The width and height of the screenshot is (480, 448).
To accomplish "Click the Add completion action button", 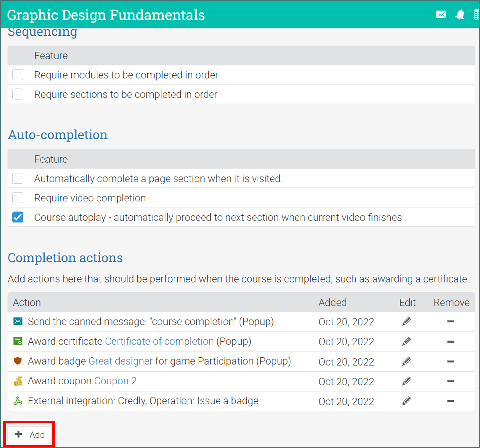I will tap(29, 434).
